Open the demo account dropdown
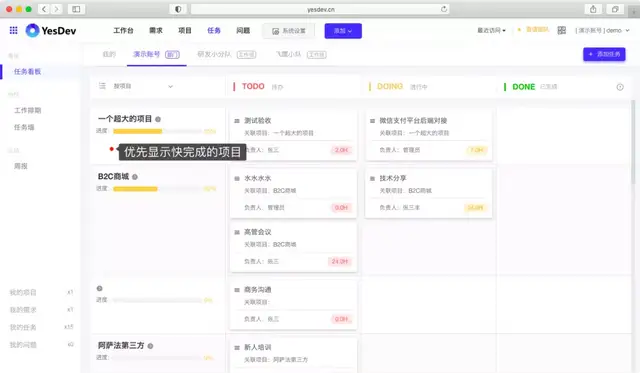The width and height of the screenshot is (640, 373). point(602,31)
